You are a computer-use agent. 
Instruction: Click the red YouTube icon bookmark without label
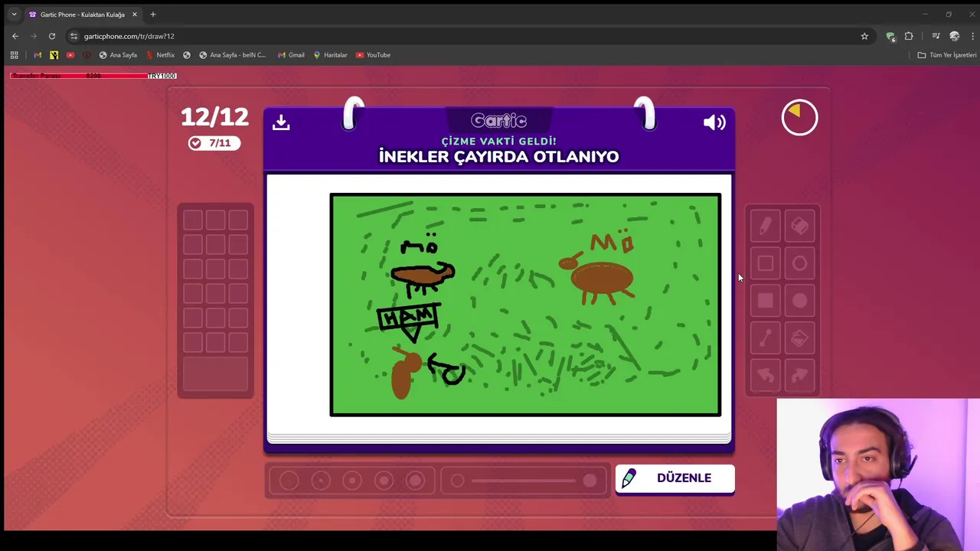coord(70,55)
